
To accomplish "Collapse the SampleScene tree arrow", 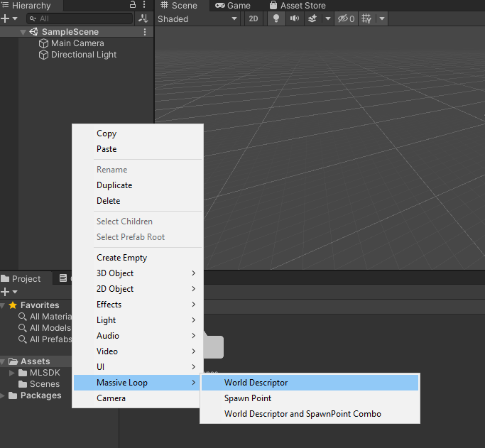I will 23,32.
